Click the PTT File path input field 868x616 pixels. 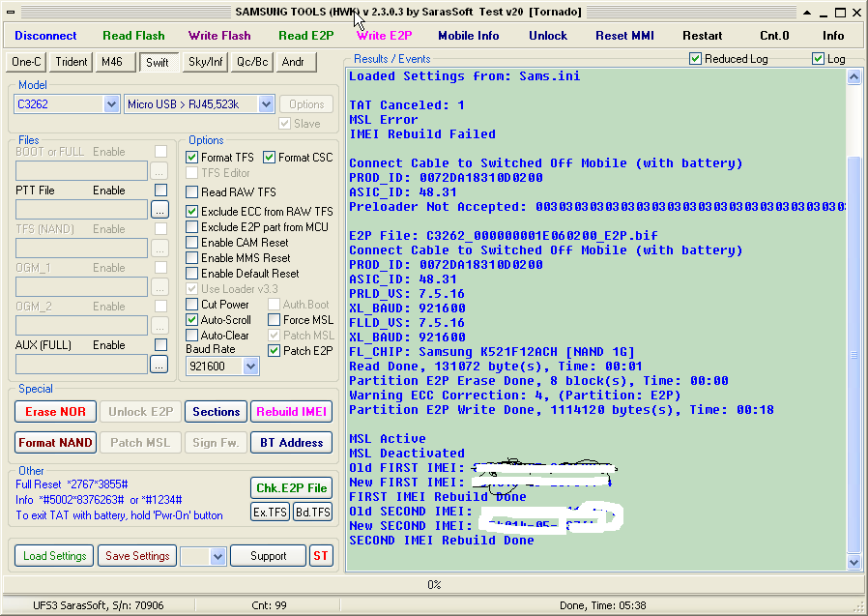[82, 210]
